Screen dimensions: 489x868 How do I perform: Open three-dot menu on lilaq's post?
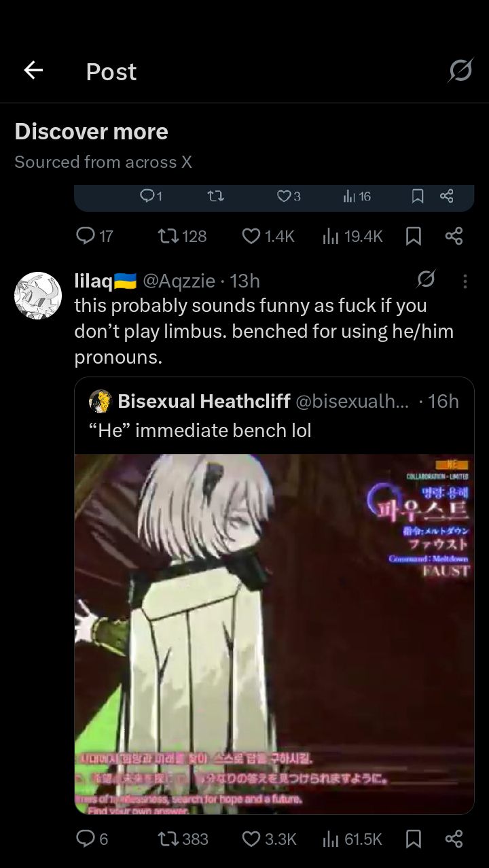tap(465, 281)
